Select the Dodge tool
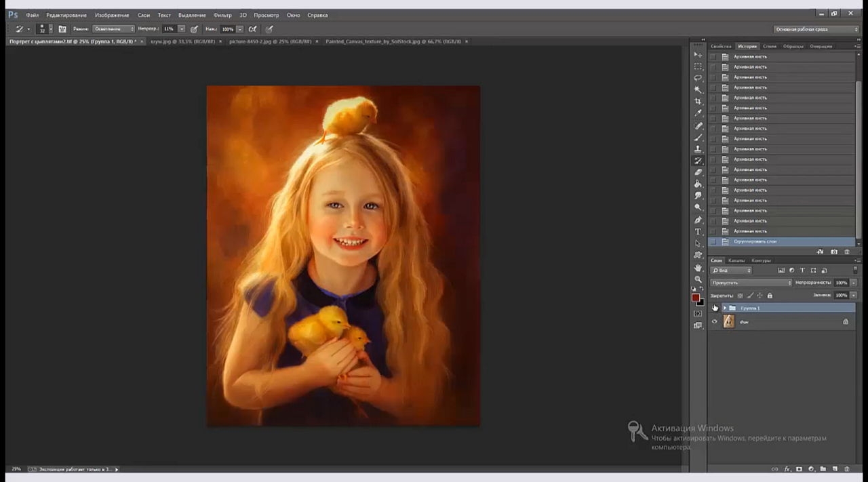 point(698,207)
